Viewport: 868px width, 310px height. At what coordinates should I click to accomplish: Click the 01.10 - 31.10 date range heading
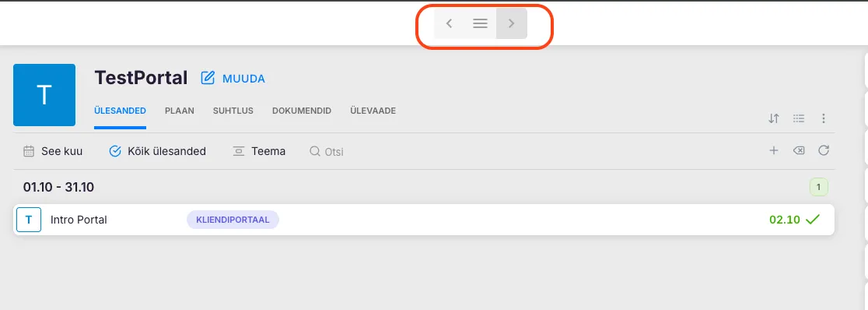[x=58, y=188]
